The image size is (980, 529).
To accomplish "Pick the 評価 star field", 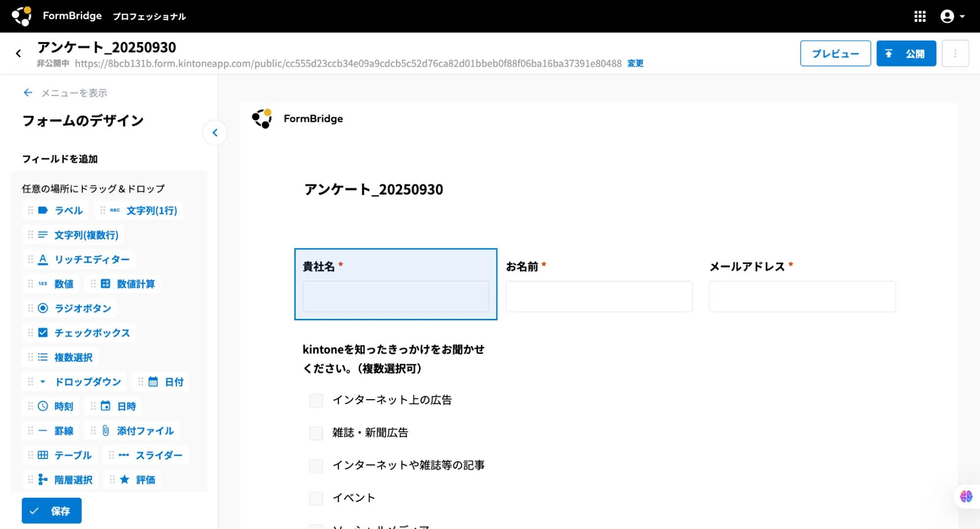I will pos(125,480).
